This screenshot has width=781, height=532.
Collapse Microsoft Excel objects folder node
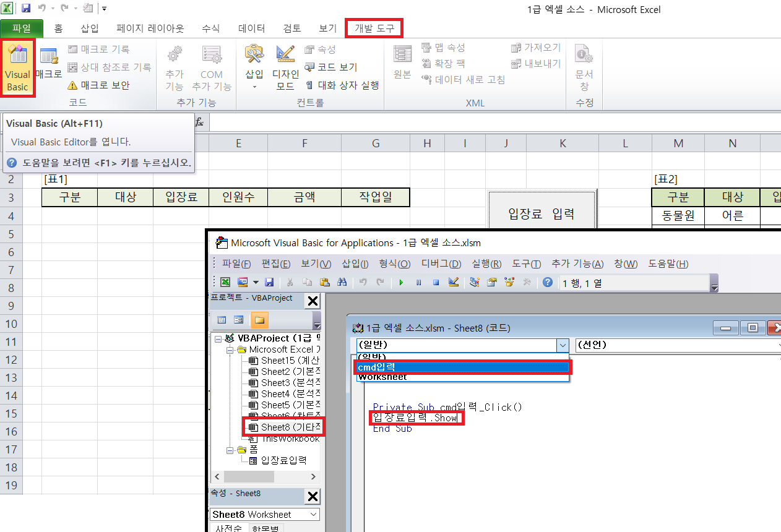pyautogui.click(x=230, y=350)
